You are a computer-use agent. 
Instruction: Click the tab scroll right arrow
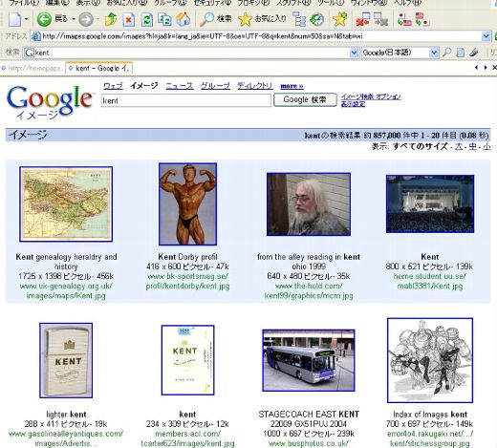click(x=486, y=68)
